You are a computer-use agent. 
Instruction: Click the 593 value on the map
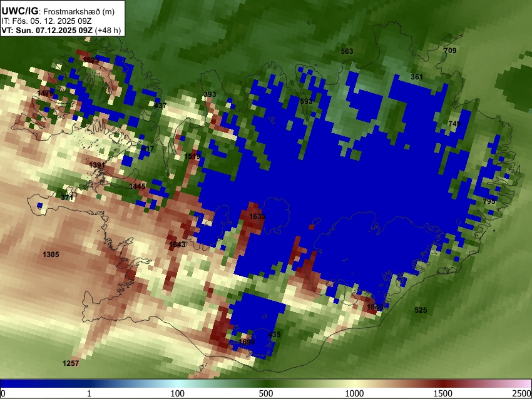307,101
